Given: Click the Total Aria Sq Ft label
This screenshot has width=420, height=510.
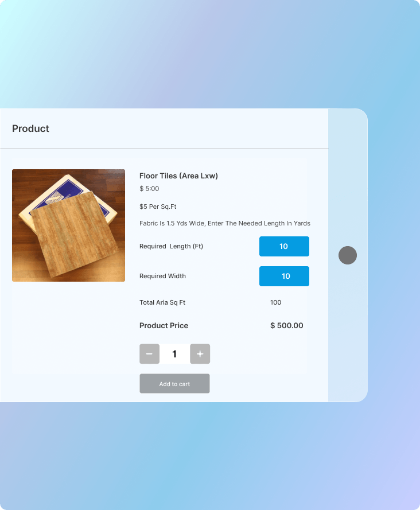Looking at the screenshot, I should (162, 302).
